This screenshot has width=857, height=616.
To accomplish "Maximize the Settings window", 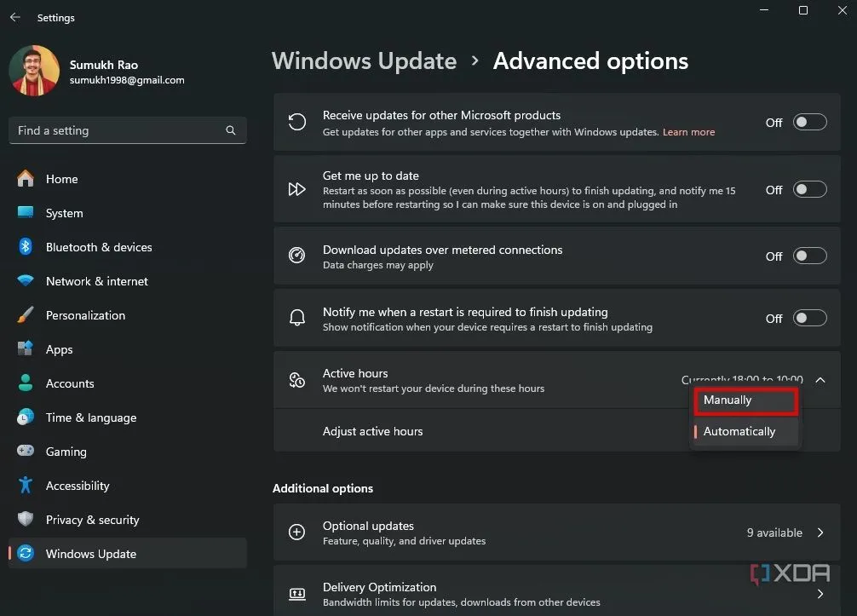I will (x=802, y=10).
